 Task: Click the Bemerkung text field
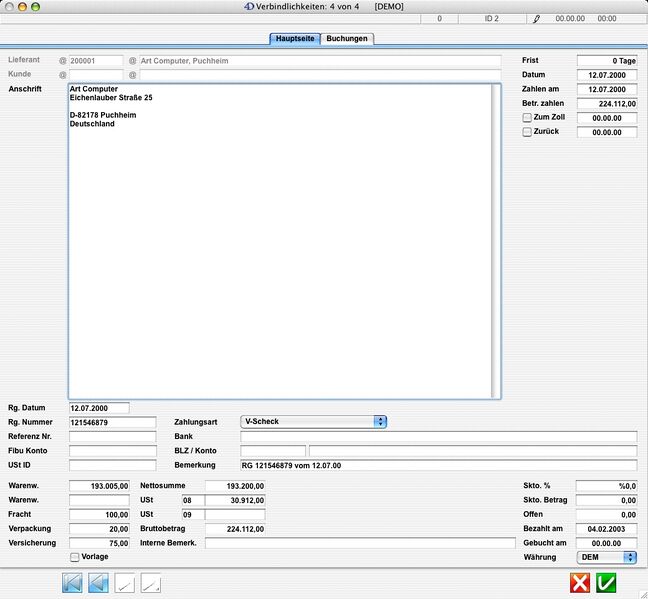pyautogui.click(x=438, y=465)
